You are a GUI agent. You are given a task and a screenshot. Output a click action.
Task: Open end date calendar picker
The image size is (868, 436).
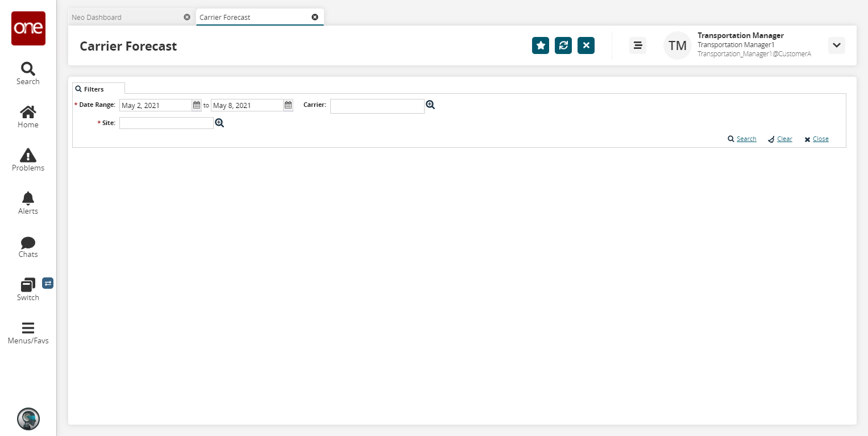288,105
